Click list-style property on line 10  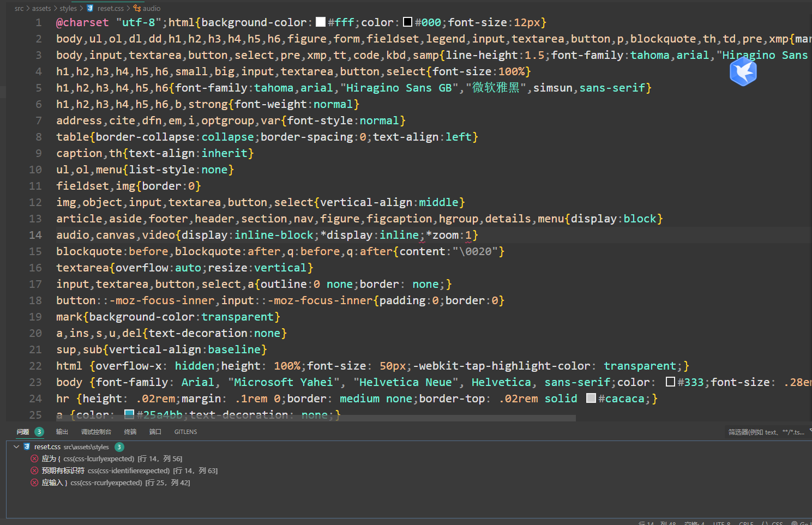(161, 170)
